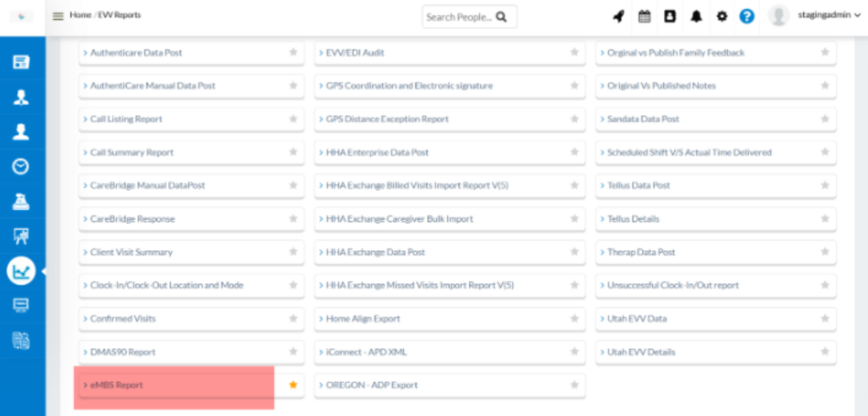The width and height of the screenshot is (868, 416).
Task: Open the hamburger menu icon
Action: coord(58,16)
